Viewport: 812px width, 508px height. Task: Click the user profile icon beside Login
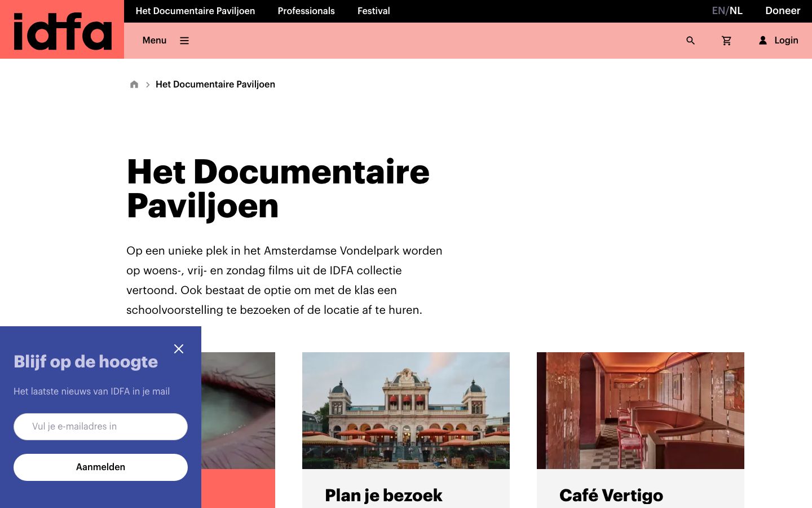(763, 41)
